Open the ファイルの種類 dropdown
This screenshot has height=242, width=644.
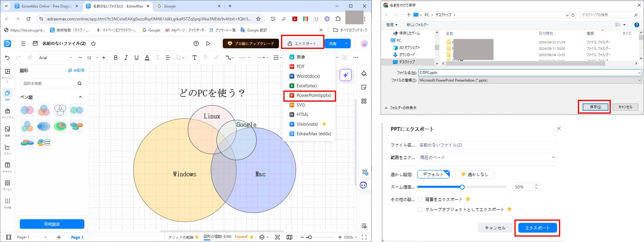pyautogui.click(x=530, y=80)
